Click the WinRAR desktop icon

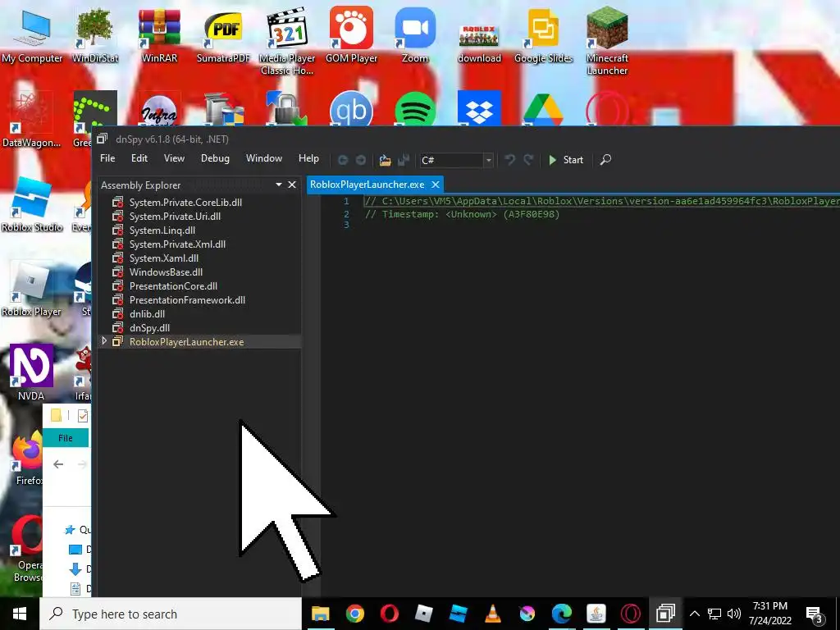(159, 36)
